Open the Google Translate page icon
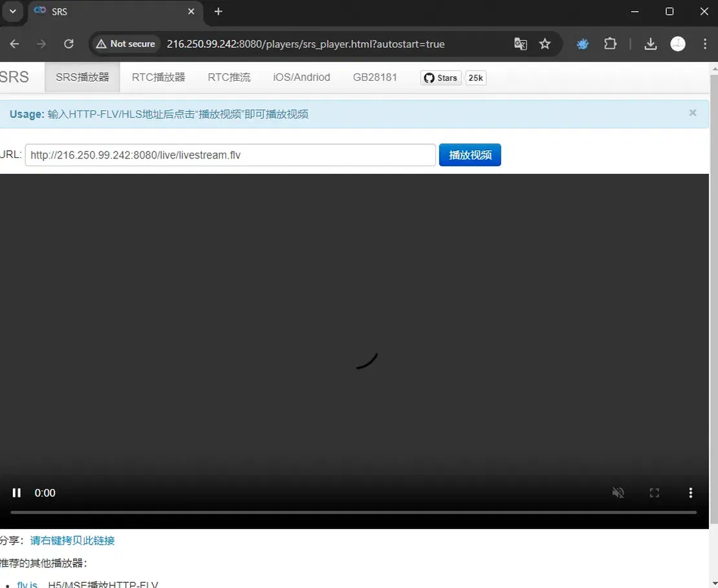This screenshot has width=718, height=588. click(521, 43)
